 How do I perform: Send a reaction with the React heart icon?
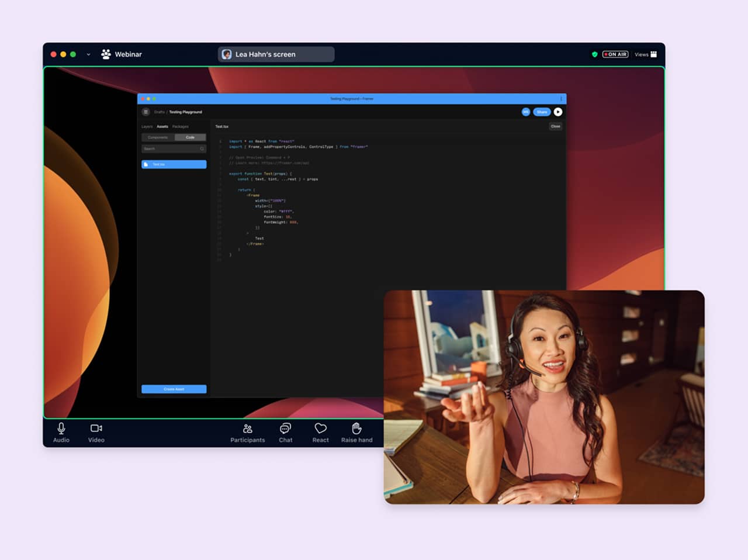coord(320,433)
